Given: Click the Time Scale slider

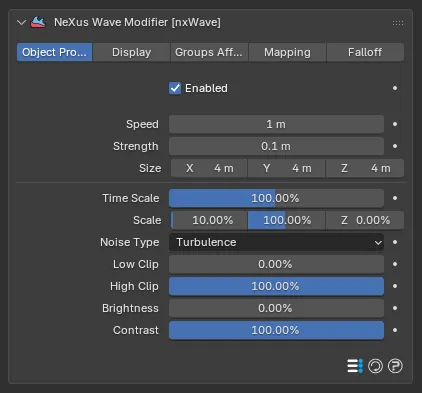Looking at the screenshot, I should pos(276,198).
